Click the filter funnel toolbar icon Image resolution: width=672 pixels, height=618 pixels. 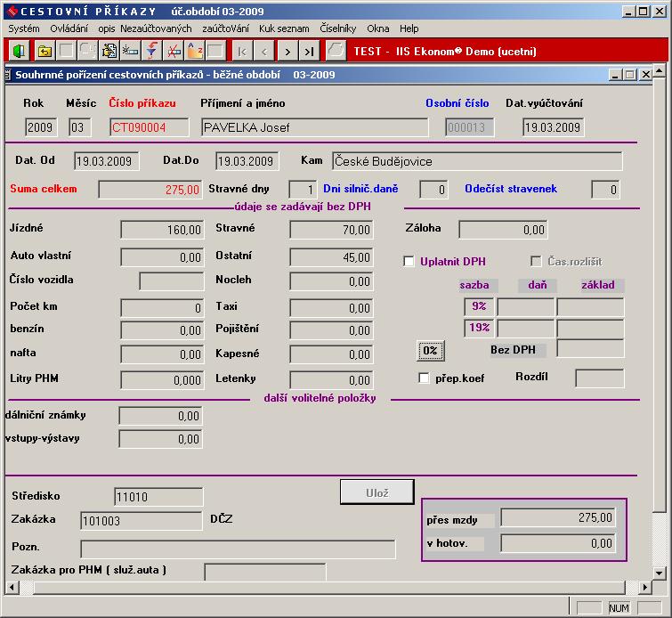152,51
